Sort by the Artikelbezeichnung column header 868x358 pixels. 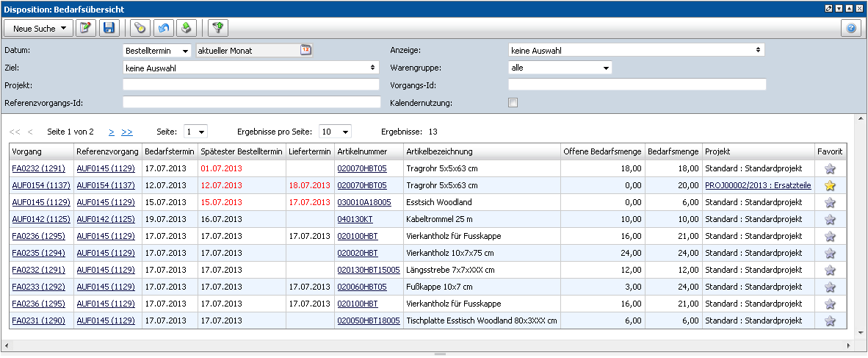point(439,151)
